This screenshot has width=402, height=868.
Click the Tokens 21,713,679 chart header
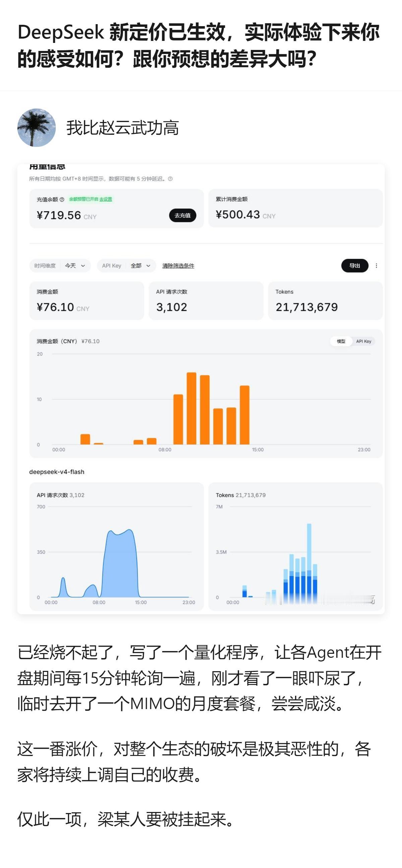241,495
